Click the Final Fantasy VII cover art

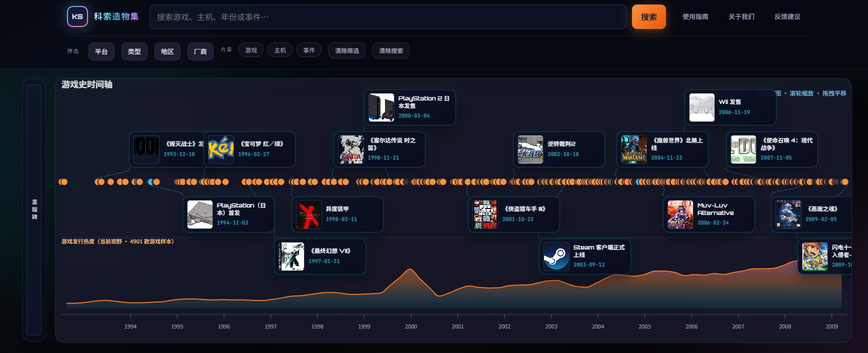click(291, 256)
